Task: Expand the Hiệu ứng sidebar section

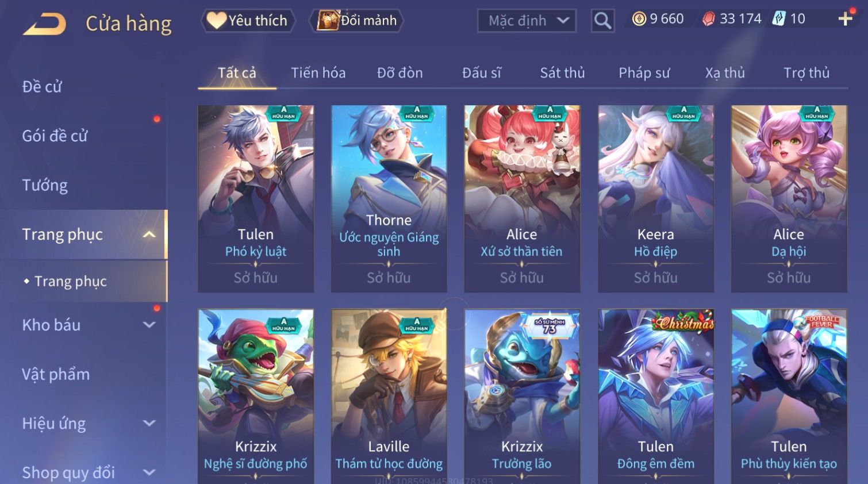Action: click(149, 424)
